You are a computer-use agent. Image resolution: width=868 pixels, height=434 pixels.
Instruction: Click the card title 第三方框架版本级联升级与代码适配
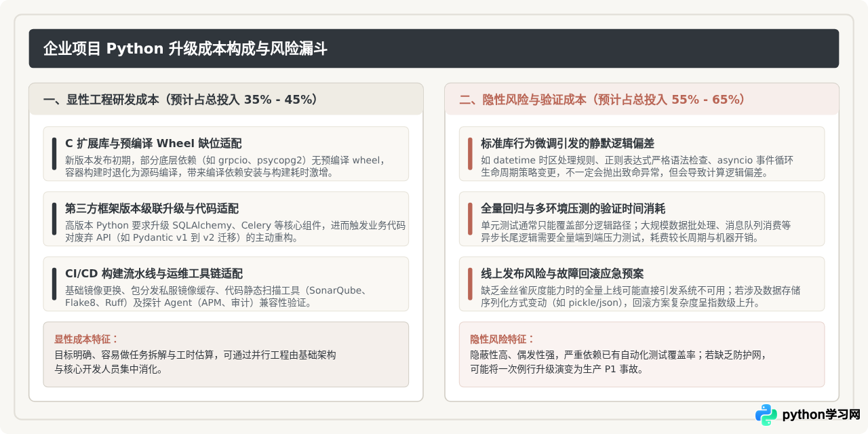pyautogui.click(x=152, y=209)
